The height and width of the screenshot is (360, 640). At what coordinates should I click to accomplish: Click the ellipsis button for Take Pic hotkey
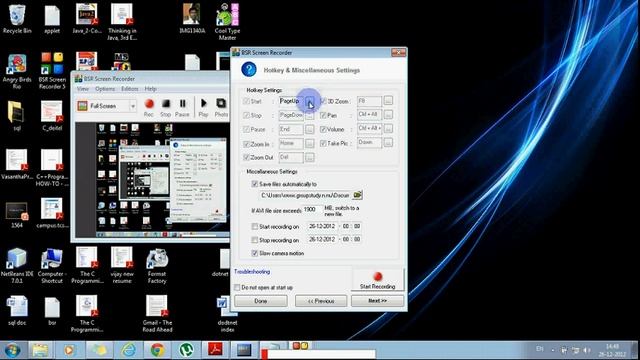(388, 142)
